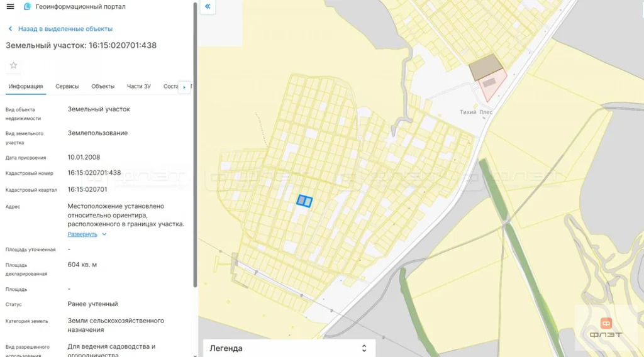Viewport: 644px width, 357px height.
Task: Go to the Информация tab
Action: tap(26, 87)
